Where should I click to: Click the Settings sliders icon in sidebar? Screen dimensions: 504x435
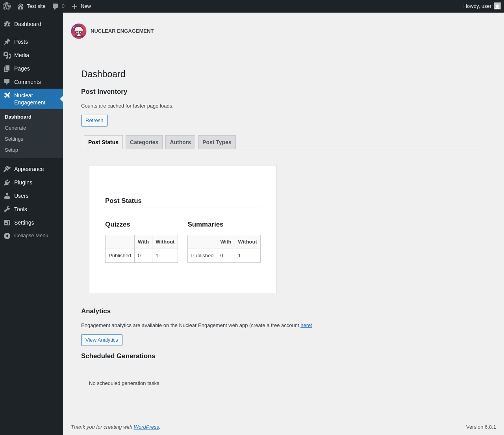pos(7,223)
